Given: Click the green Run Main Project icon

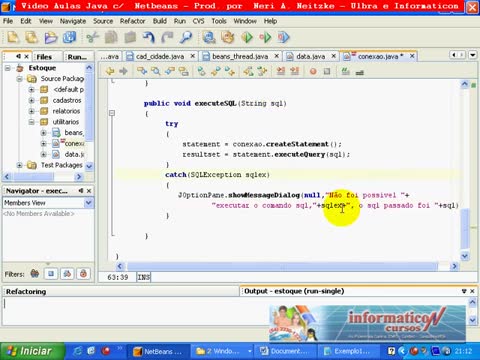Looking at the screenshot, I should coord(247,37).
